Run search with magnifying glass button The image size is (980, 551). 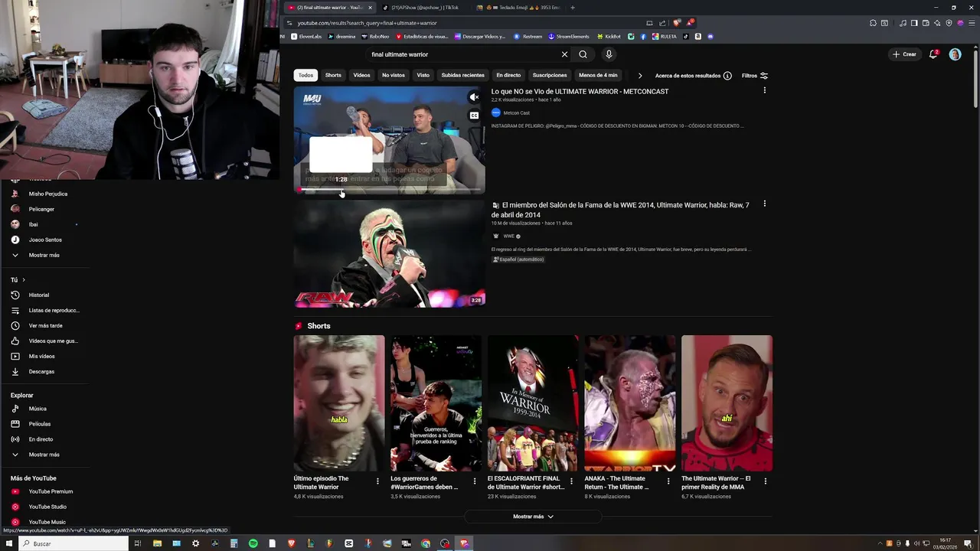[x=583, y=54]
